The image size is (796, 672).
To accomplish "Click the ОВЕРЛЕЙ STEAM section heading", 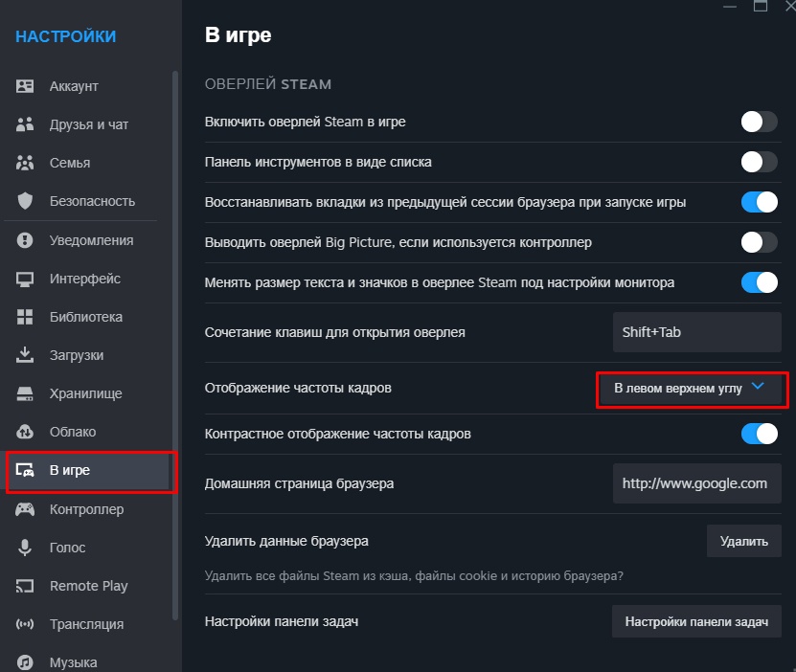I will coord(268,84).
